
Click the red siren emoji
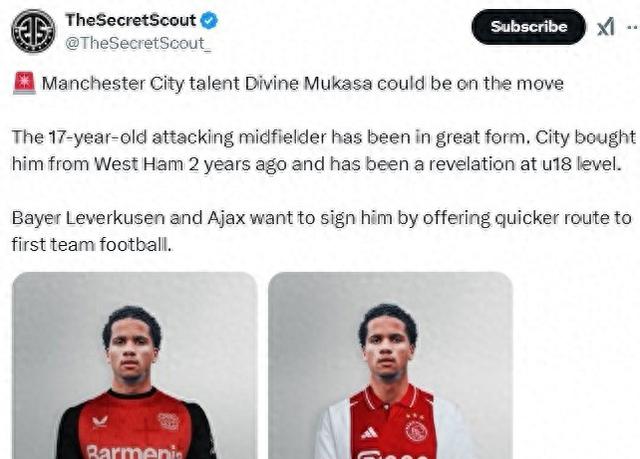coord(24,84)
